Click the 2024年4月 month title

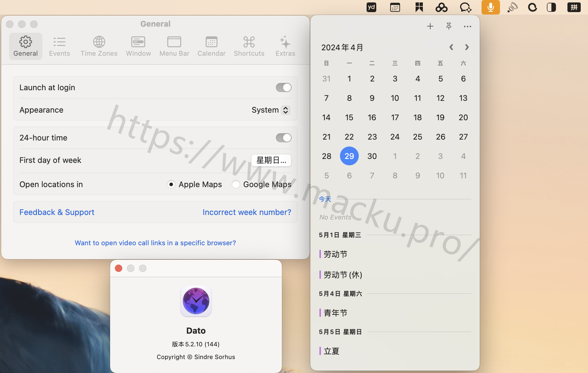(342, 48)
